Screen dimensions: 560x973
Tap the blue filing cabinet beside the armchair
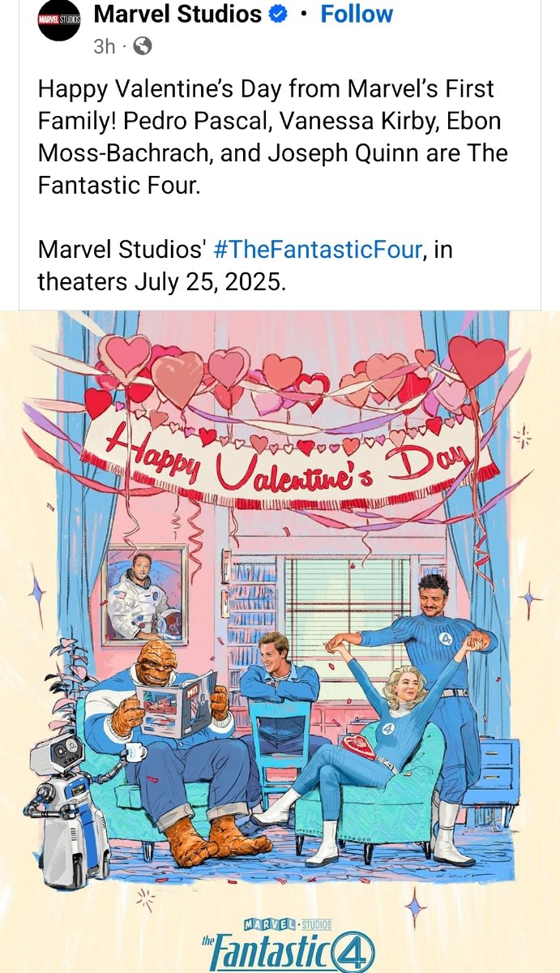point(495,771)
